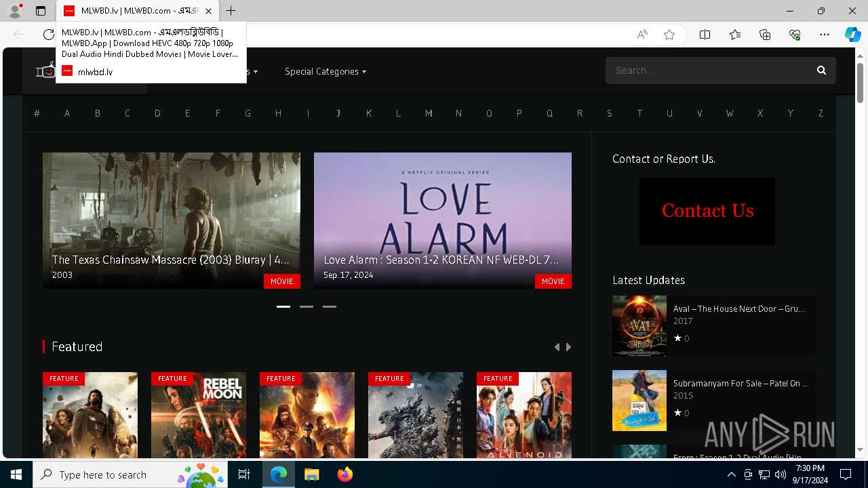868x488 pixels.
Task: Open the Favorites list icon
Action: click(735, 35)
